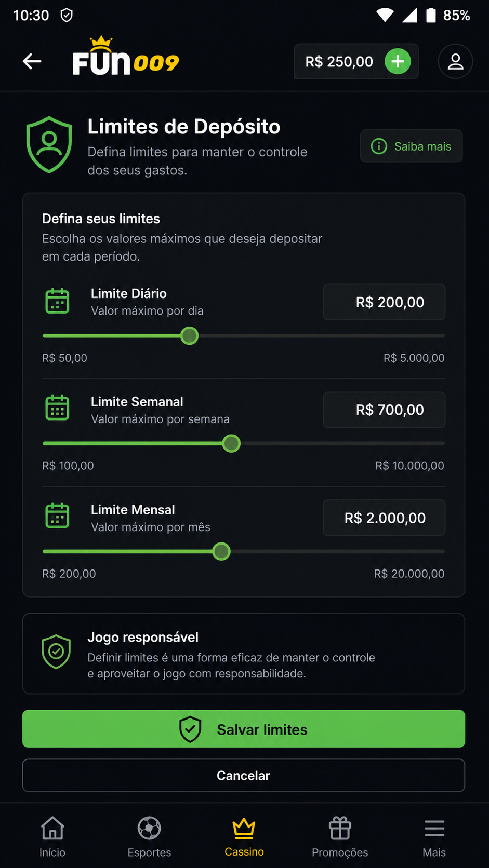Screen dimensions: 489x868
Task: Tap the Limite Diário calendar icon
Action: tap(57, 301)
